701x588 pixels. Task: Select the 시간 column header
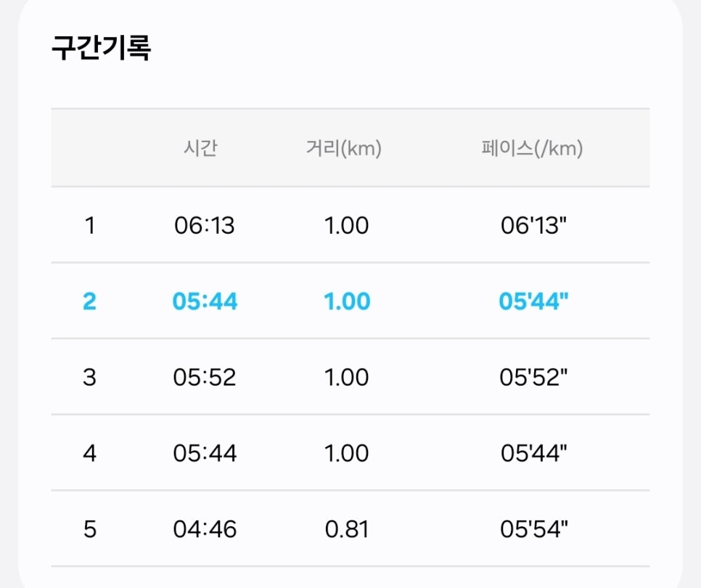click(x=200, y=148)
